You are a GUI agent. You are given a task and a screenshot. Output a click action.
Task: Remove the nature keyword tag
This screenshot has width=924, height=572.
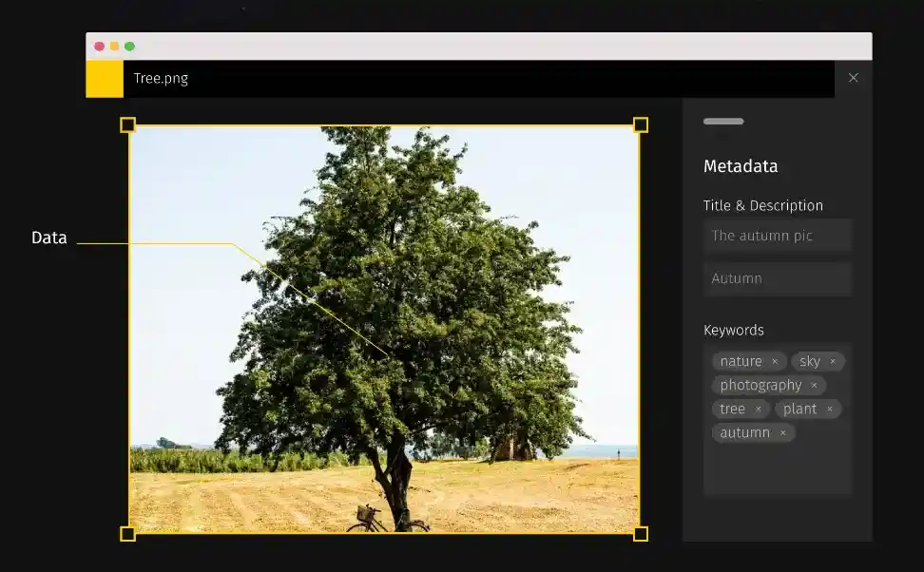click(775, 361)
